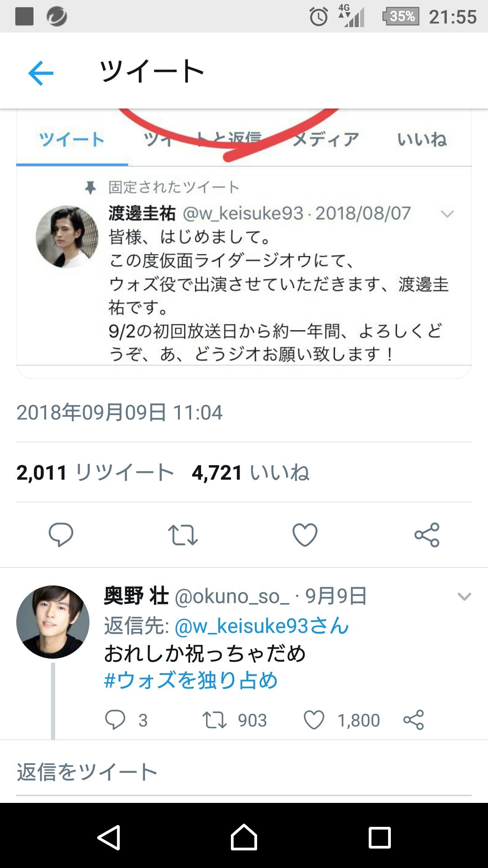Image resolution: width=488 pixels, height=868 pixels.
Task: Retweet the main tweet
Action: (x=183, y=535)
